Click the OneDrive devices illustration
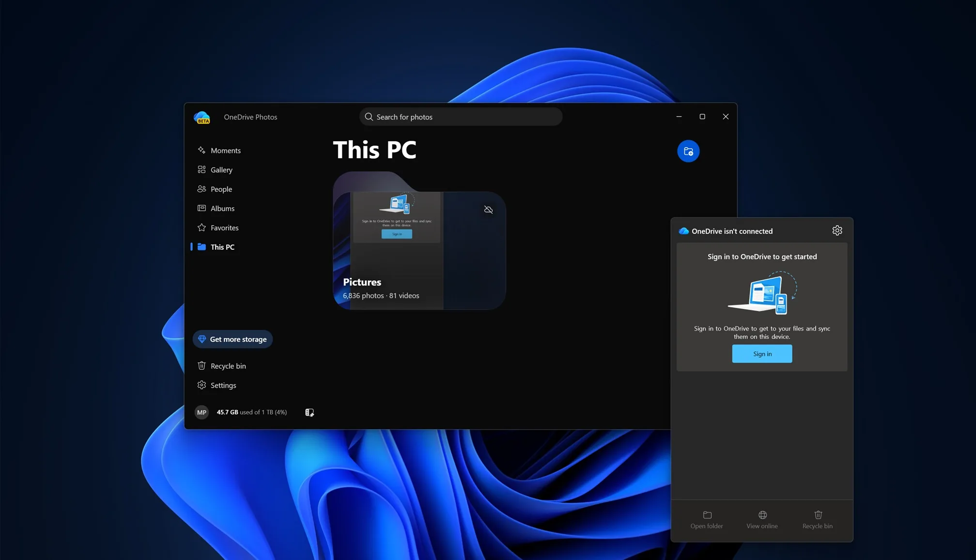976x560 pixels. (x=762, y=294)
